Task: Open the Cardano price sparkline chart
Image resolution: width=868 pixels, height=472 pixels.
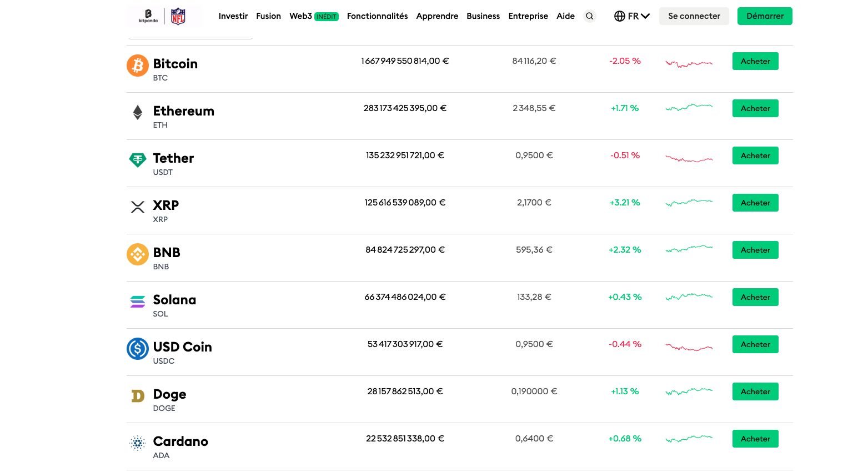Action: point(689,438)
